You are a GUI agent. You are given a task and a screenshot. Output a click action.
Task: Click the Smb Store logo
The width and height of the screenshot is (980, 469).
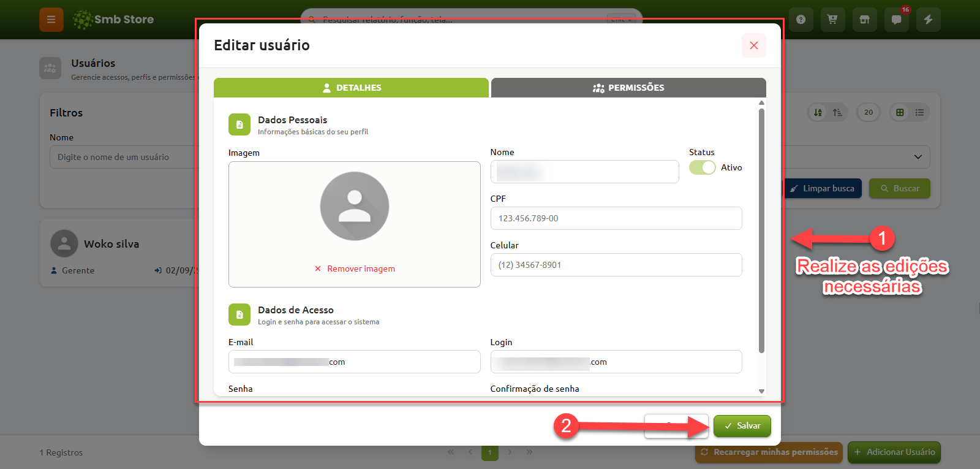(x=113, y=20)
